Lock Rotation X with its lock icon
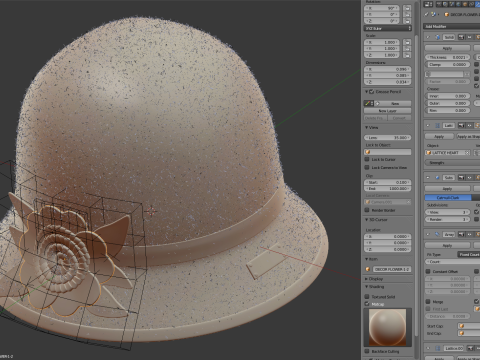This screenshot has height=360, width=480. (x=407, y=8)
